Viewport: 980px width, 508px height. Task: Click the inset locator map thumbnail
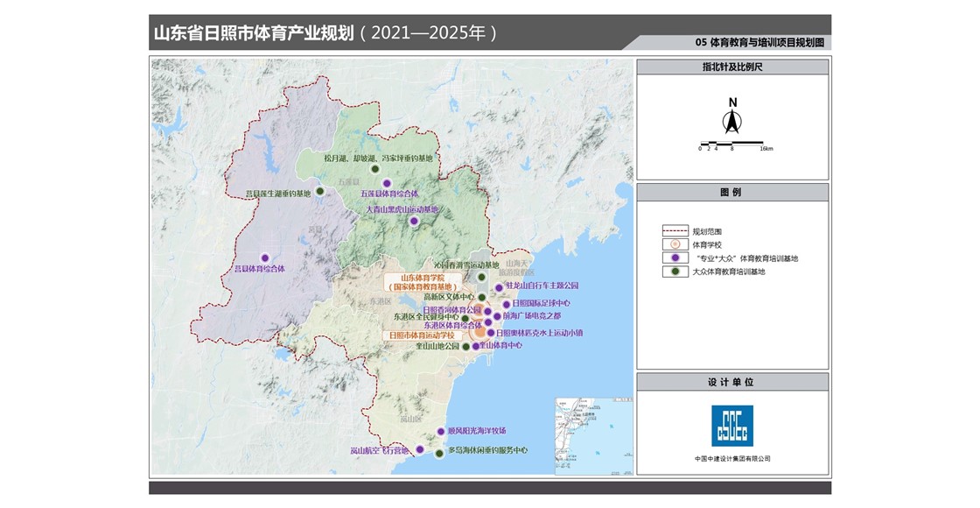(591, 426)
